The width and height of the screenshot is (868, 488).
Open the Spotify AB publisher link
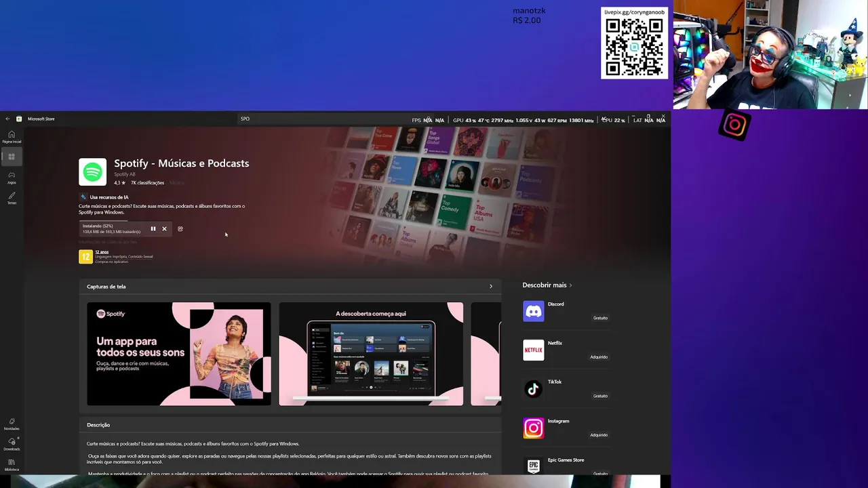click(x=125, y=175)
